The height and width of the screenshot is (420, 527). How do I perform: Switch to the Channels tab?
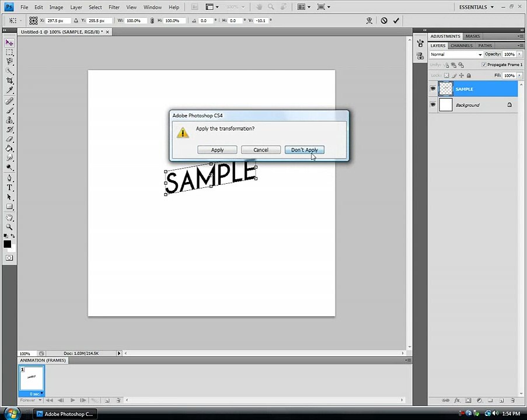(x=462, y=45)
